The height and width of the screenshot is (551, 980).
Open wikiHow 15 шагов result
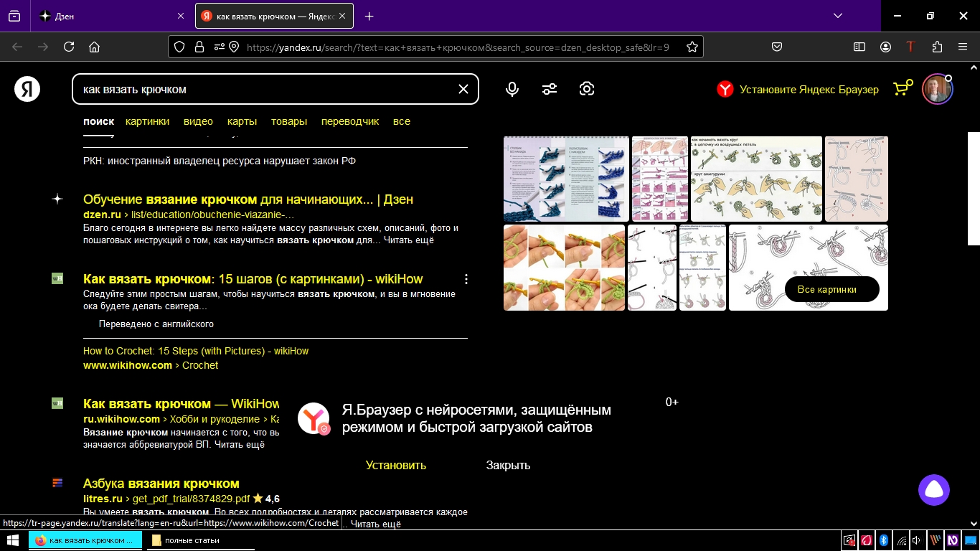[253, 279]
